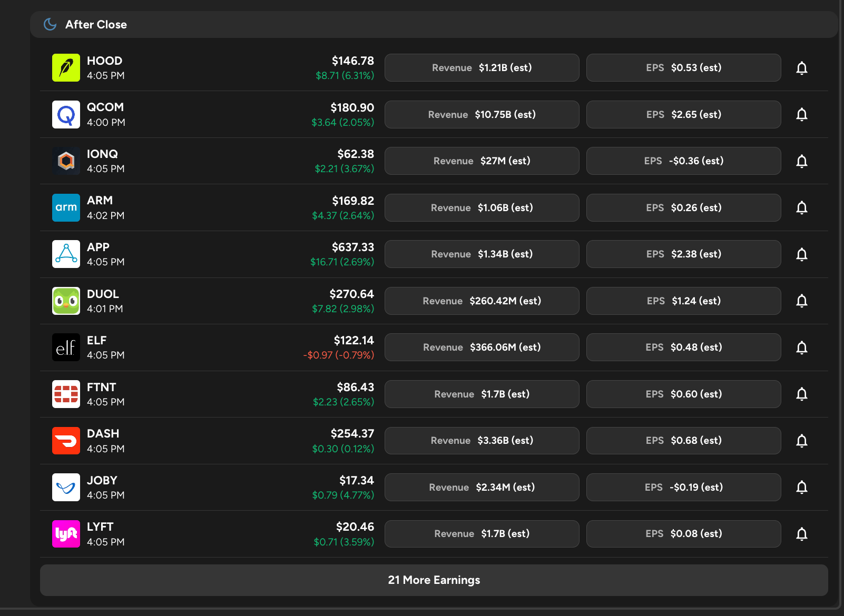Open ELF EPS estimate $0.48
Screen dimensions: 844x616
[x=684, y=347]
